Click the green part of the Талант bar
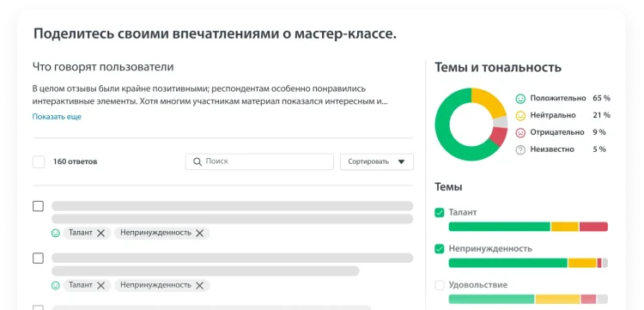Screen dimensions: 644x310 500,227
